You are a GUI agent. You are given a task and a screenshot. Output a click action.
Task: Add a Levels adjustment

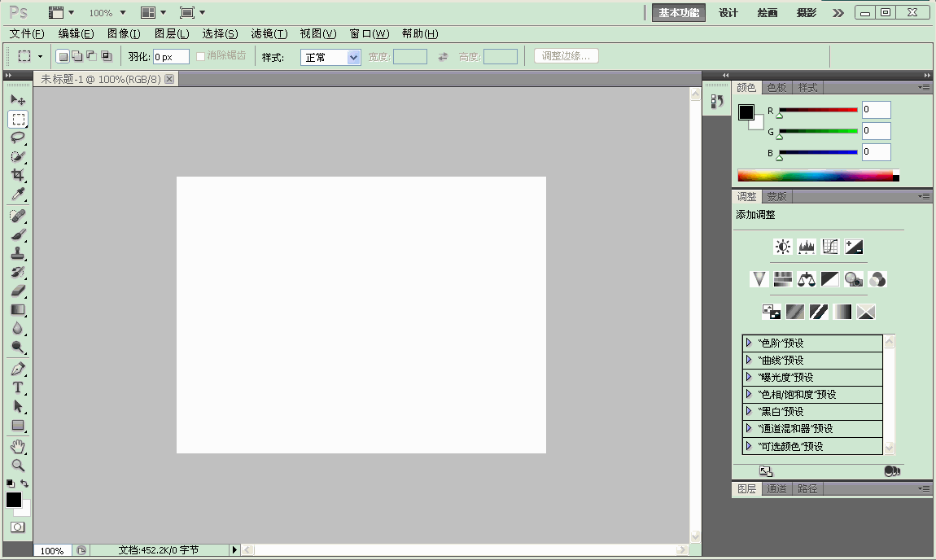(x=807, y=247)
